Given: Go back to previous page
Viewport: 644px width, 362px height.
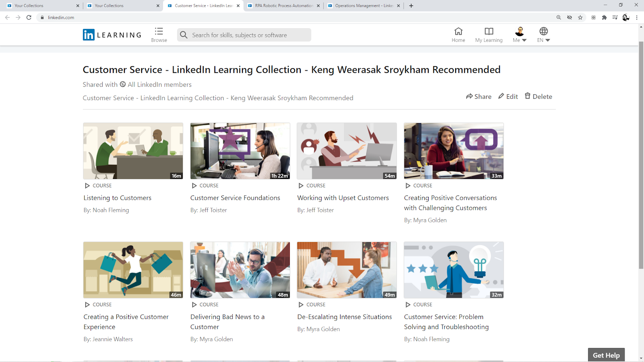Looking at the screenshot, I should (7, 17).
